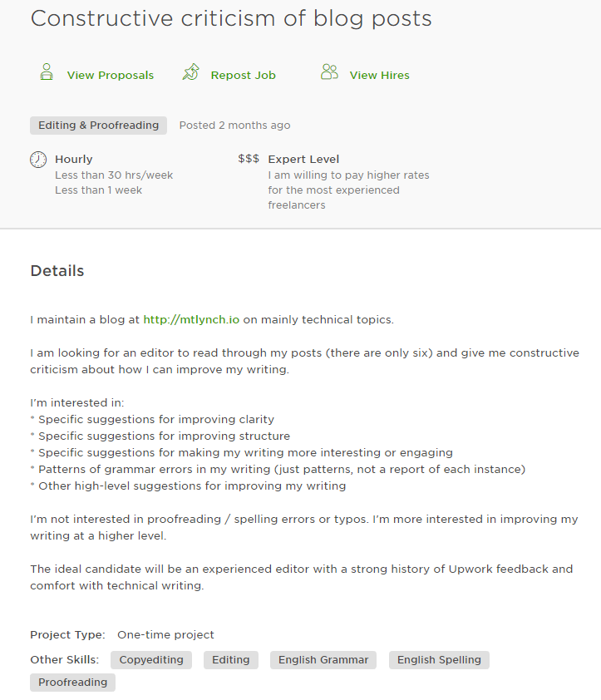Click the Repost Job arrow icon
The height and width of the screenshot is (700, 601).
(x=191, y=72)
